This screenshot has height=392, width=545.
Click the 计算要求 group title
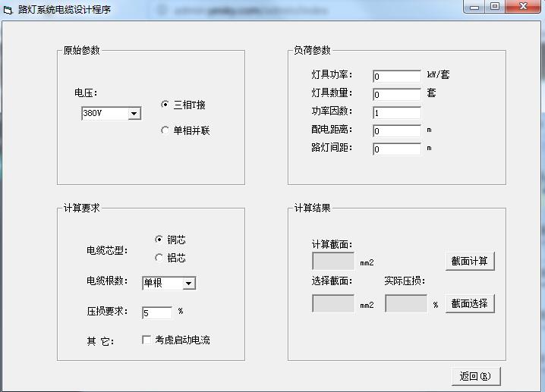click(x=82, y=208)
